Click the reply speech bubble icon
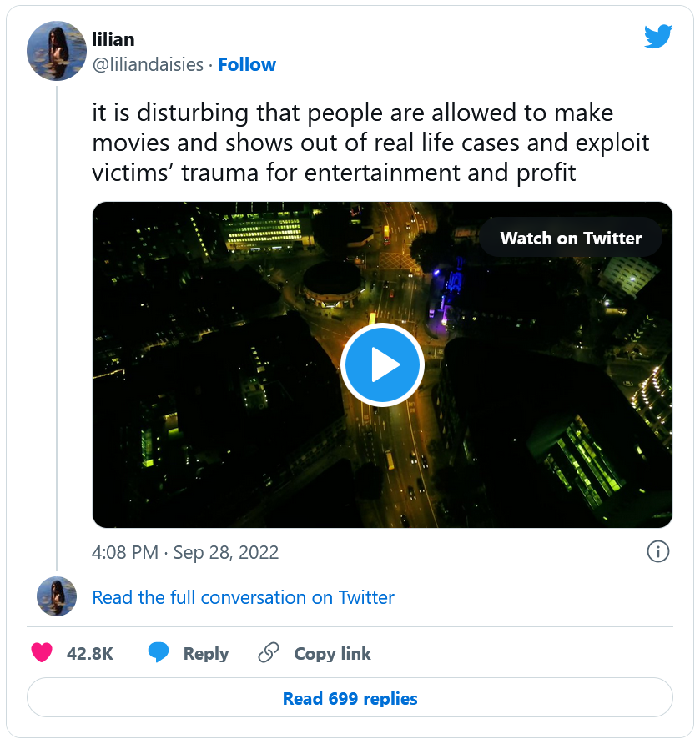This screenshot has width=700, height=744. pos(159,653)
